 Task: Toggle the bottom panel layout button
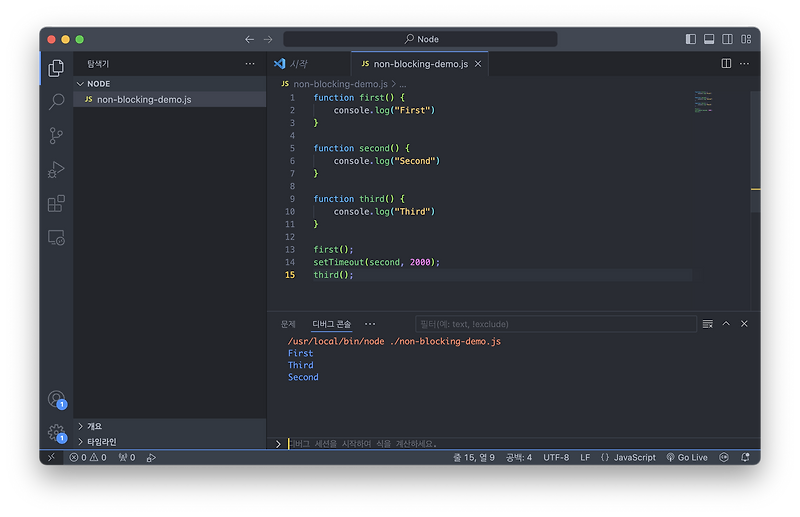tap(709, 39)
